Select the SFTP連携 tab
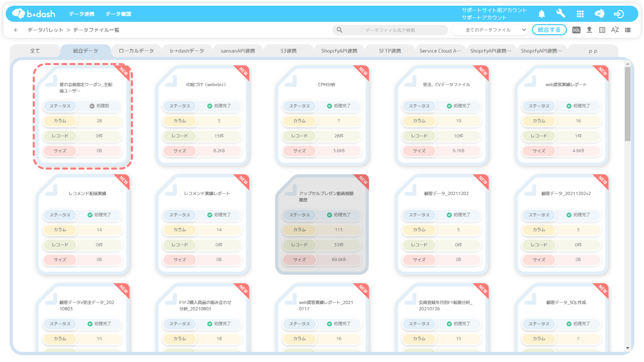644x362 pixels. click(390, 51)
